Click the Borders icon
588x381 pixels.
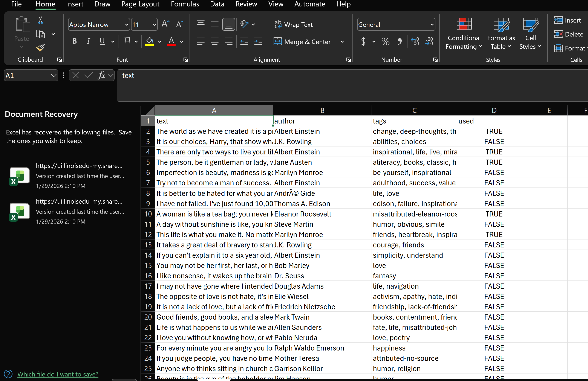126,41
